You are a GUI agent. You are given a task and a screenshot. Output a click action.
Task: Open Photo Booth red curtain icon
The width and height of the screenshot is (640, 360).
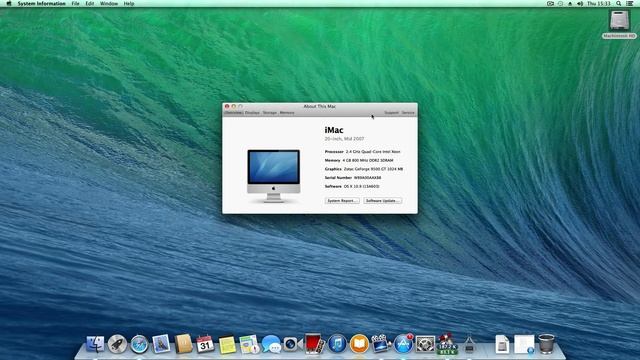point(314,344)
